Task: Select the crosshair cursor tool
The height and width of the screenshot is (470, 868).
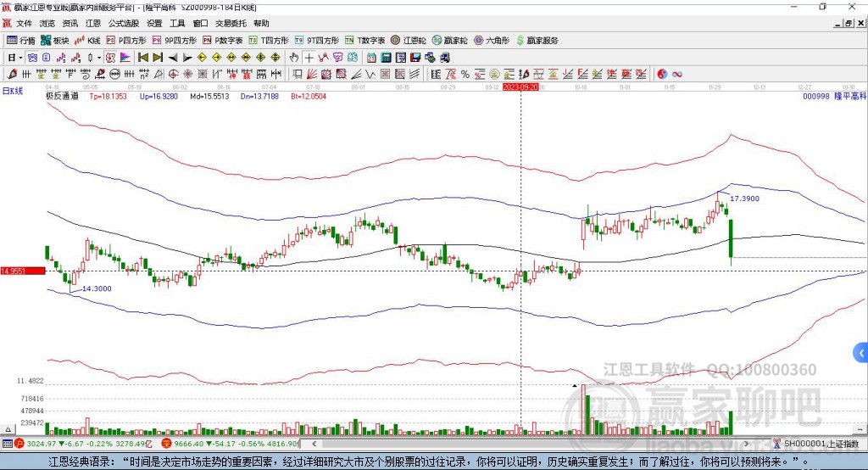Action: coord(309,58)
